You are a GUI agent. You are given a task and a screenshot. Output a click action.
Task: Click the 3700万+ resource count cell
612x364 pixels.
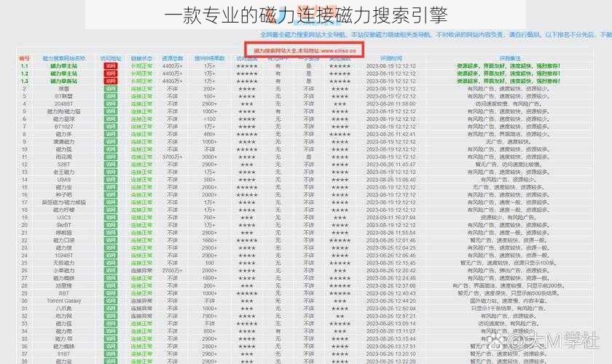click(x=172, y=157)
